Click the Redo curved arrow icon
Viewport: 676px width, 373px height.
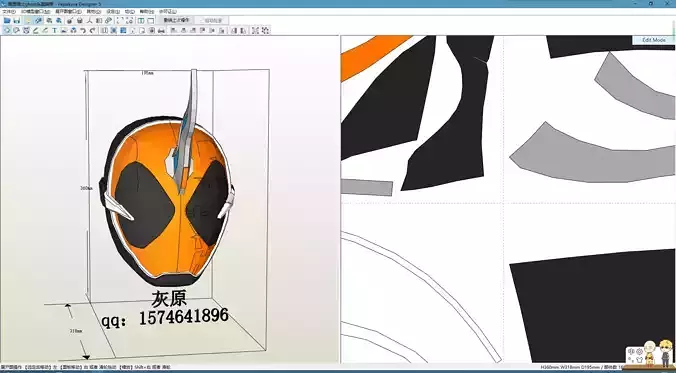(92, 30)
